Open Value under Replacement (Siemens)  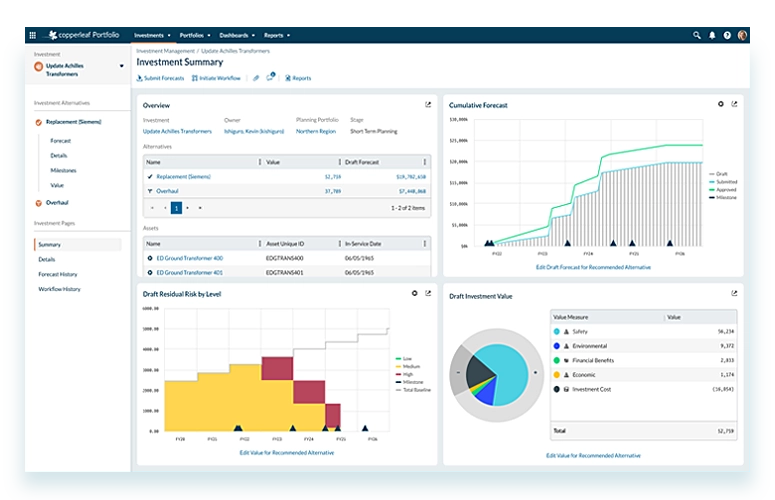pos(57,185)
